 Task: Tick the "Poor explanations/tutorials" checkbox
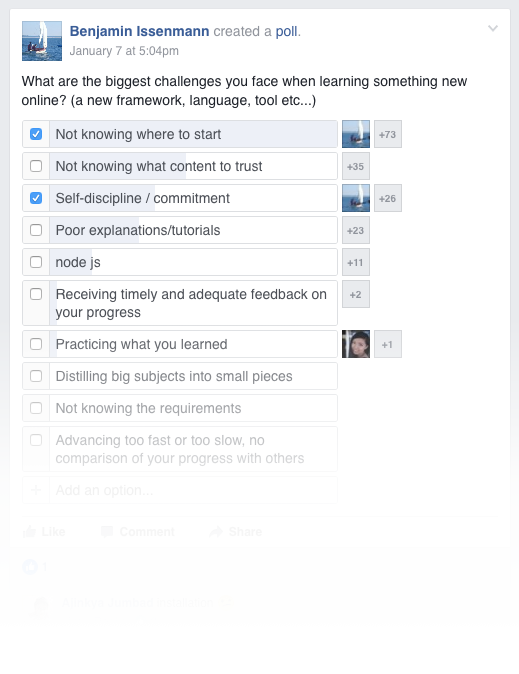pyautogui.click(x=36, y=230)
